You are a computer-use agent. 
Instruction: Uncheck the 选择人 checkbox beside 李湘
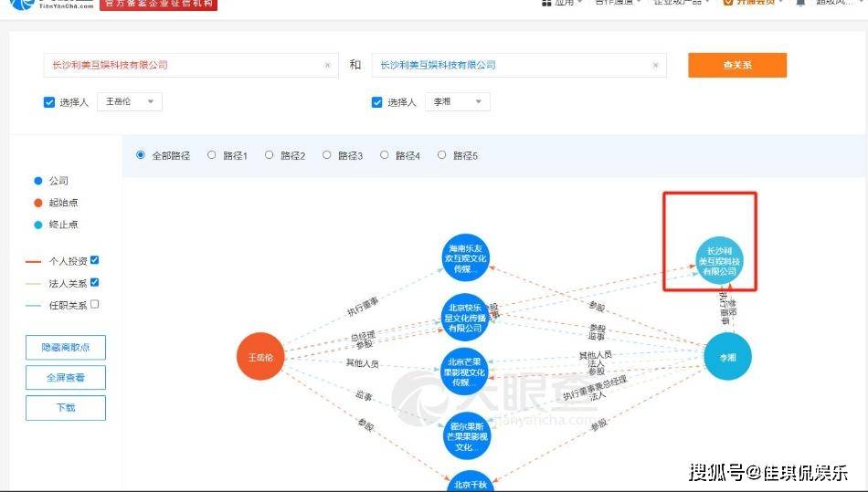coord(377,102)
